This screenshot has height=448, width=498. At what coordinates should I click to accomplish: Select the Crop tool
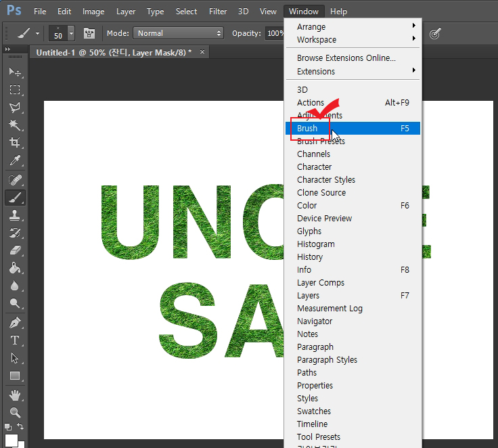(15, 142)
